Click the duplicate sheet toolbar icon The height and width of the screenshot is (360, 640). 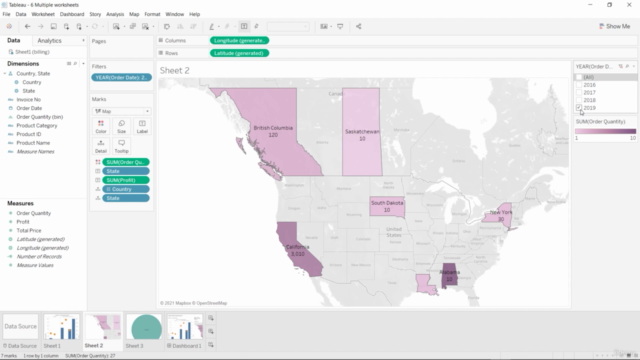click(133, 27)
